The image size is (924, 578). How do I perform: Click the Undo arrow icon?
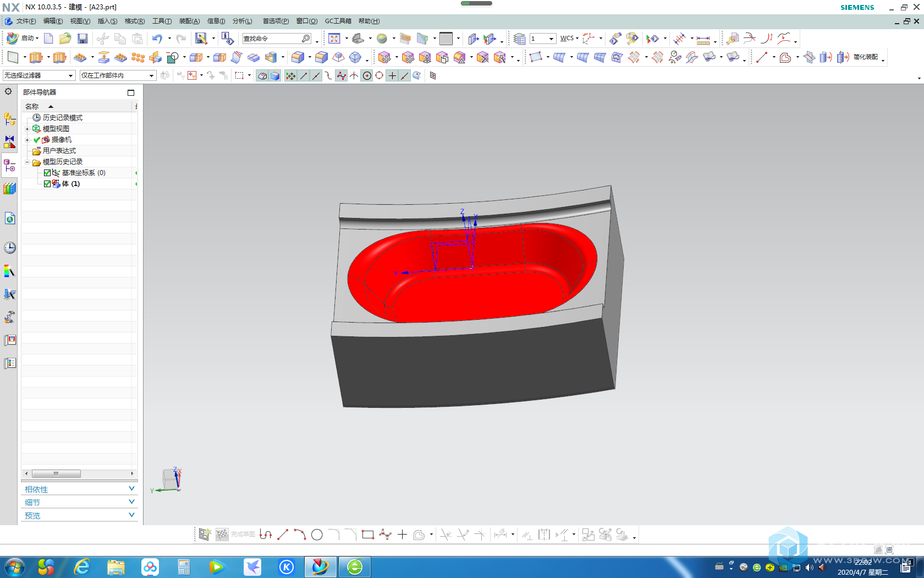tap(157, 39)
